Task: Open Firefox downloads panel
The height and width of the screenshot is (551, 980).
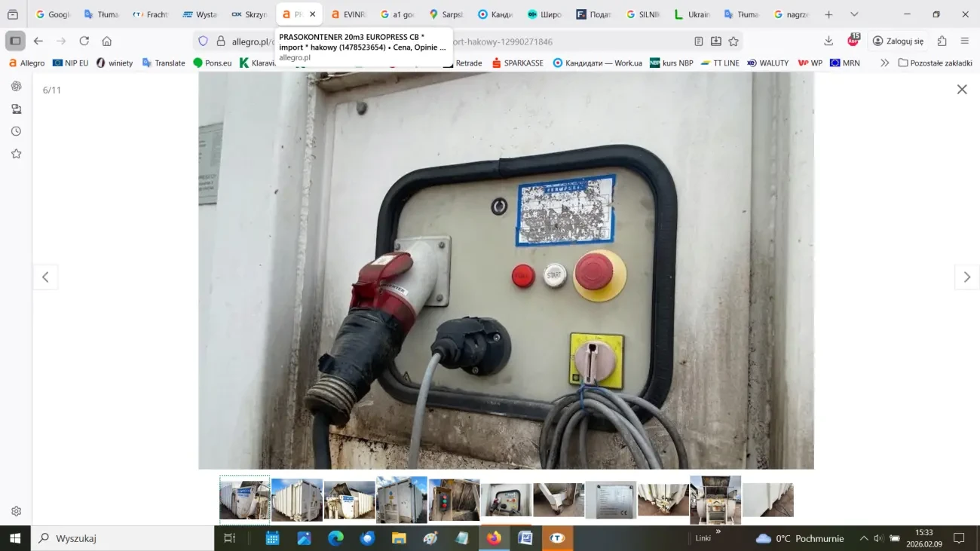Action: click(x=828, y=41)
